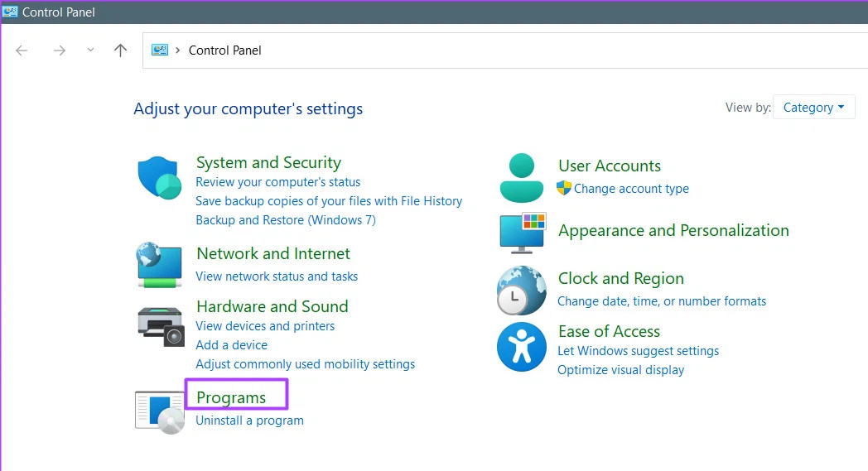Open Network and Internet category
Viewport: 868px width, 471px height.
click(x=273, y=253)
